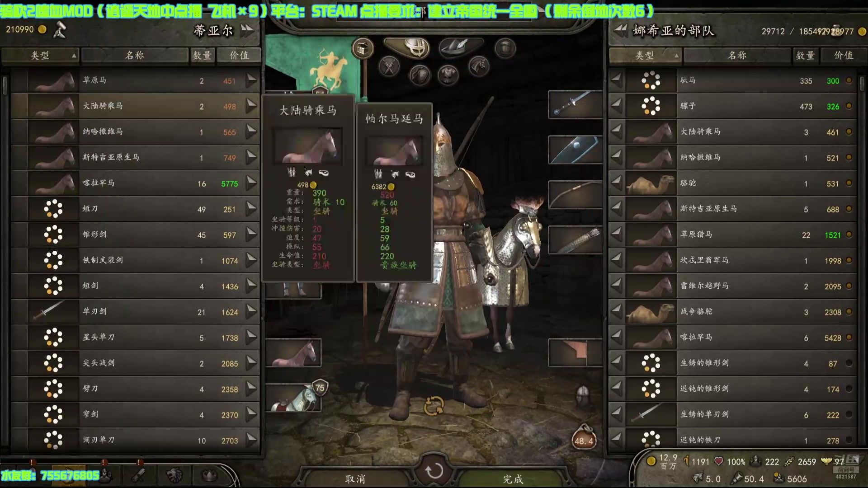
Task: Open the wolf head tab at bottom
Action: pyautogui.click(x=175, y=475)
